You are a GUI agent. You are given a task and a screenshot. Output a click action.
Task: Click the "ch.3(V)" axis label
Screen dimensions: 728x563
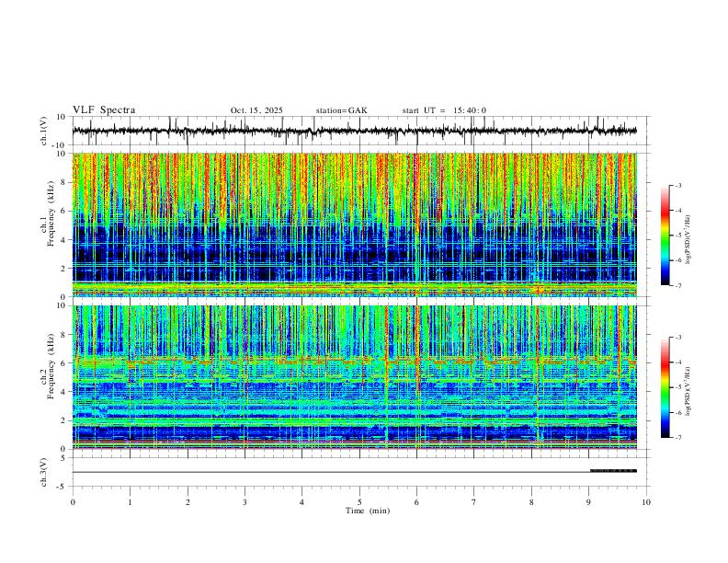44,472
